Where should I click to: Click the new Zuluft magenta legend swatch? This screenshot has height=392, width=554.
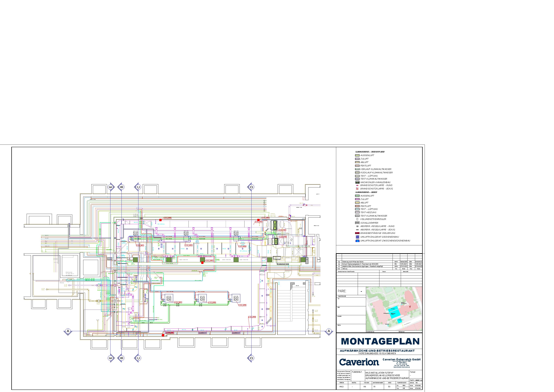(357, 199)
